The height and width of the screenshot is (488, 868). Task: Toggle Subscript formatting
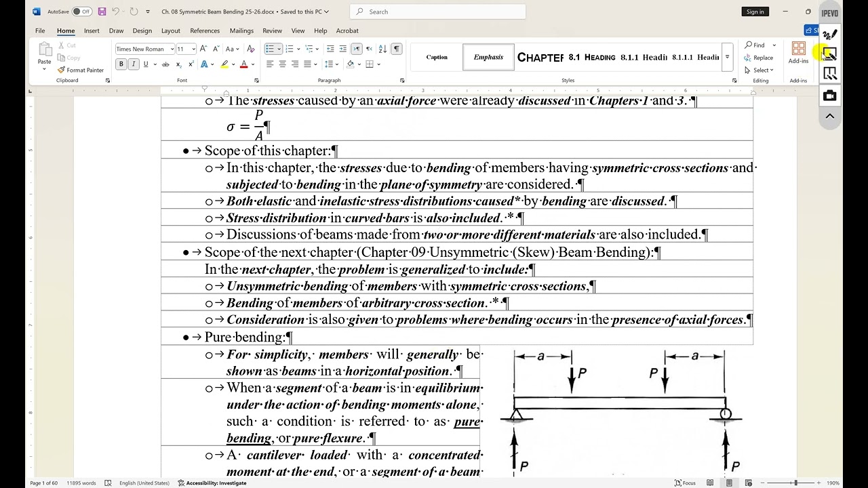179,64
